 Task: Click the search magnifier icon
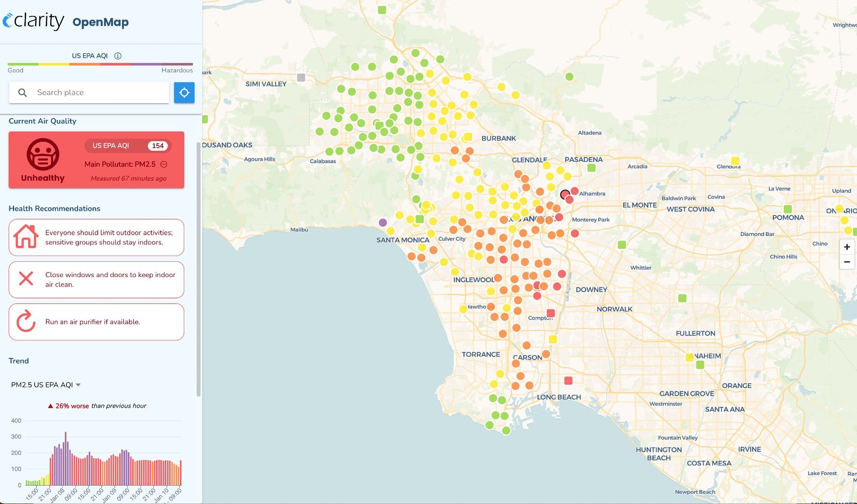click(x=23, y=92)
